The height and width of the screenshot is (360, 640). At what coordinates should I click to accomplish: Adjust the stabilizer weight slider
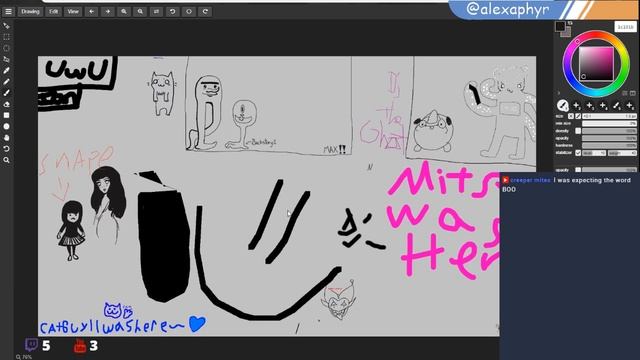(x=622, y=153)
